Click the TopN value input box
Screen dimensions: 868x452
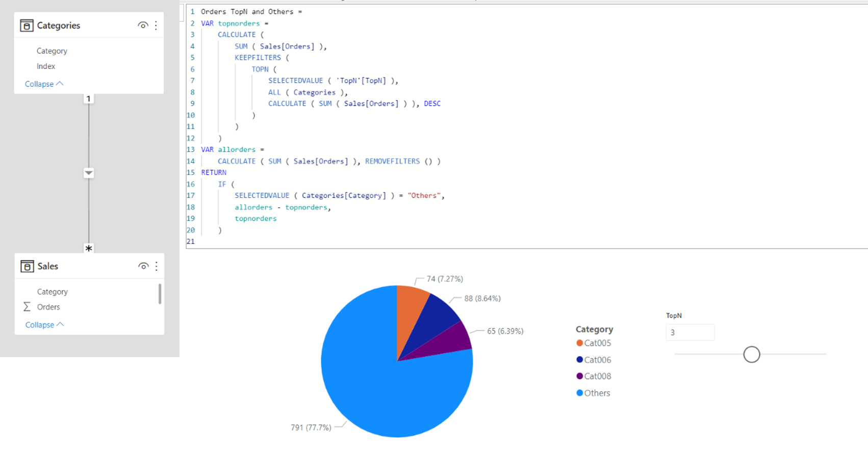pos(690,332)
